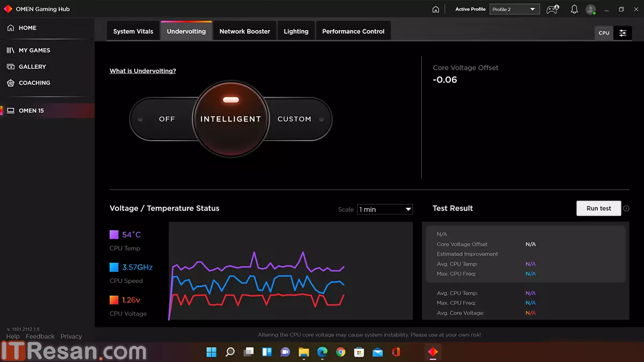Open OMEN Gaming Hub from the taskbar

[433, 352]
